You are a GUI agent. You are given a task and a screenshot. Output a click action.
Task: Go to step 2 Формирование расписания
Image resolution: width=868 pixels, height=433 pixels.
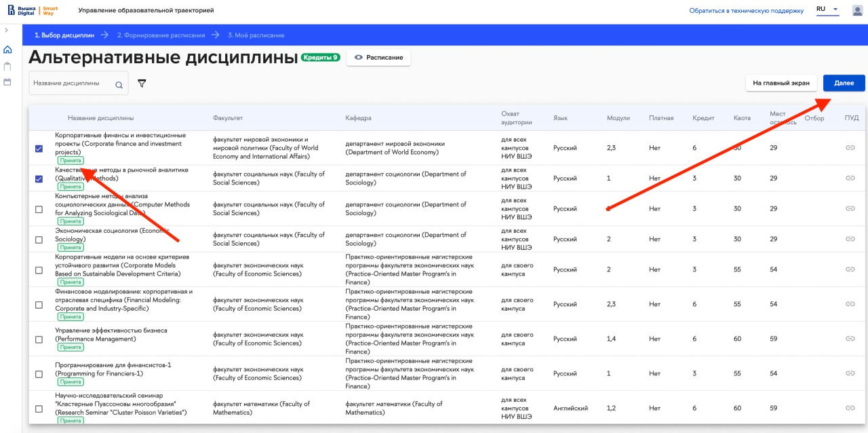pos(161,35)
